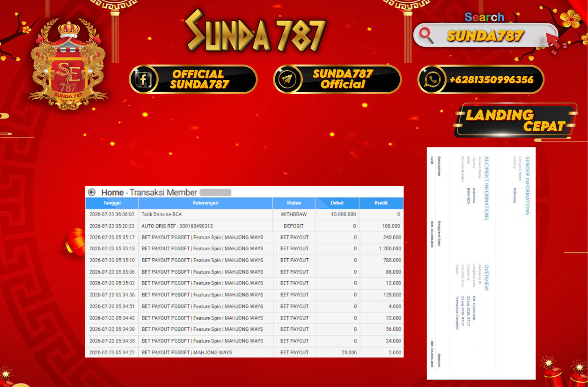The image size is (588, 387).
Task: Click the date 2026-07-23 05:20:33
Action: (112, 226)
